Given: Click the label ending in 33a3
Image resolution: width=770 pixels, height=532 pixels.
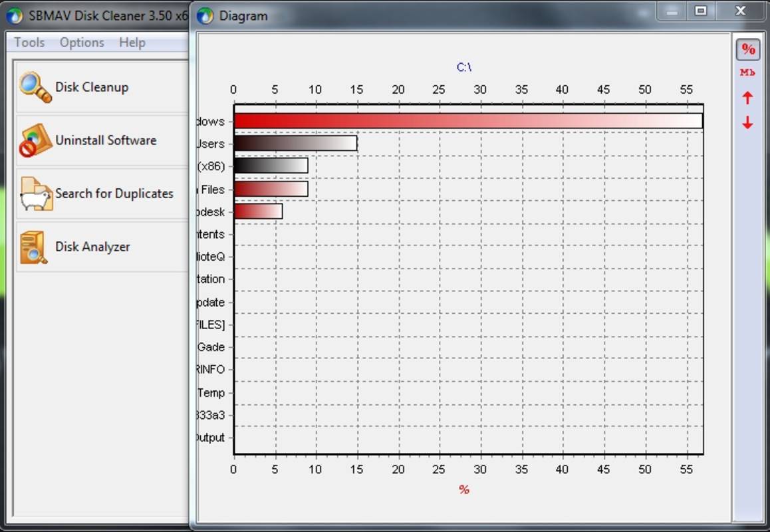Looking at the screenshot, I should 210,416.
